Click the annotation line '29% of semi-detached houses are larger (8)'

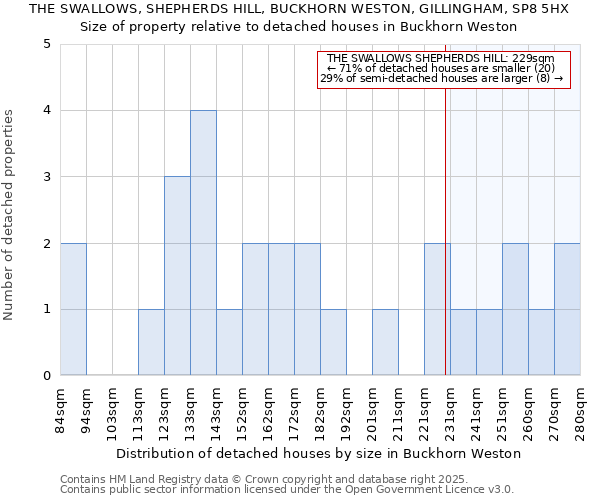pos(442,78)
